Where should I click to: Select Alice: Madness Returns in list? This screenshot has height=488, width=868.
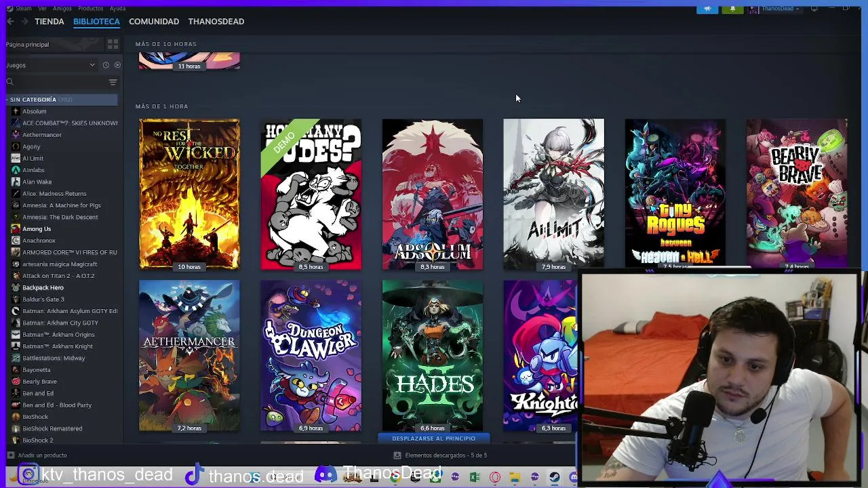click(54, 194)
